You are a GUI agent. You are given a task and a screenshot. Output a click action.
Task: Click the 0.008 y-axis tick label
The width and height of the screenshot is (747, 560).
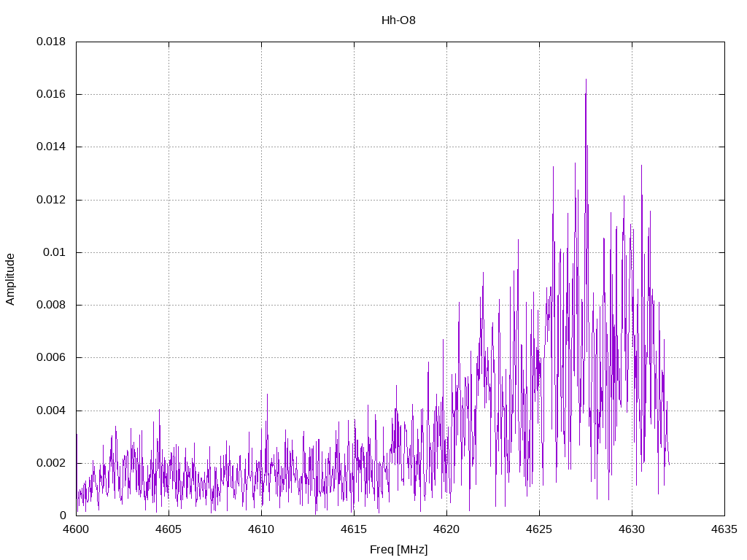coord(51,305)
